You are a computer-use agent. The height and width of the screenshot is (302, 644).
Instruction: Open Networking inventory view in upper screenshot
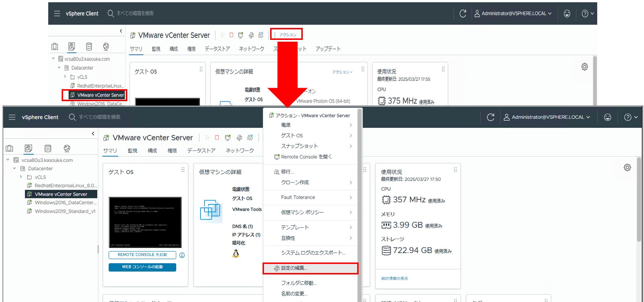coord(106,46)
